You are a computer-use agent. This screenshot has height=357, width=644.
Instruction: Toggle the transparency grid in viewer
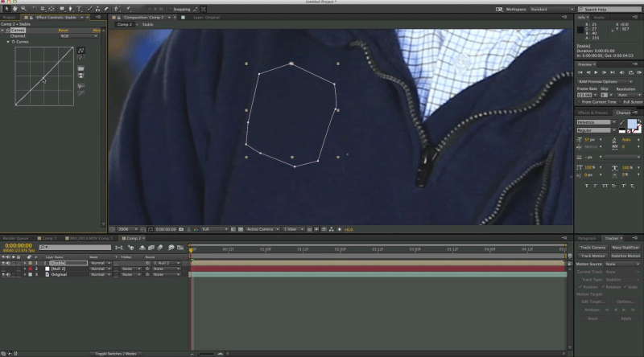tap(241, 229)
